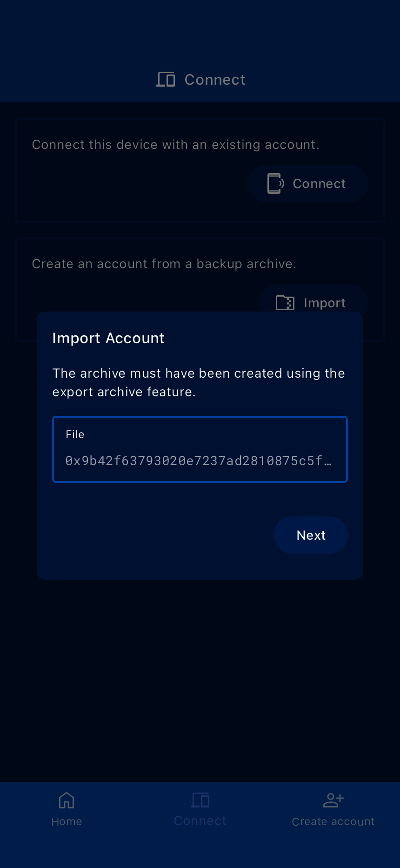The image size is (400, 868).
Task: Tap the Connect devices icon in bottom navigation
Action: [200, 800]
